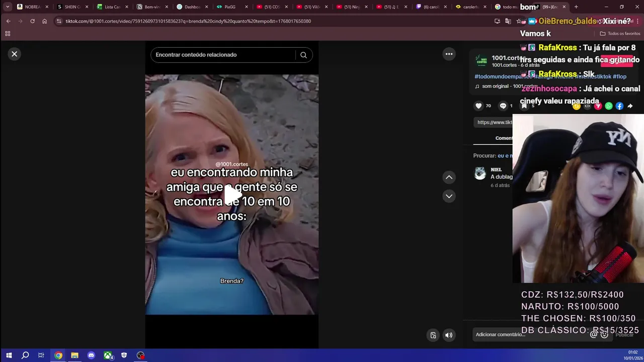The width and height of the screenshot is (644, 362).
Task: Toggle the floating player icon beside speaker
Action: pos(433,335)
